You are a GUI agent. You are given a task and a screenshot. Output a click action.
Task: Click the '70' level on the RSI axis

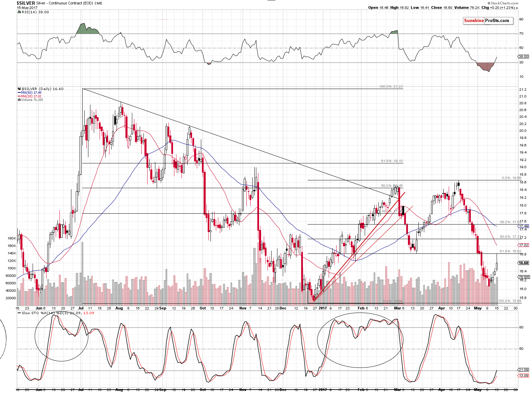pos(521,34)
